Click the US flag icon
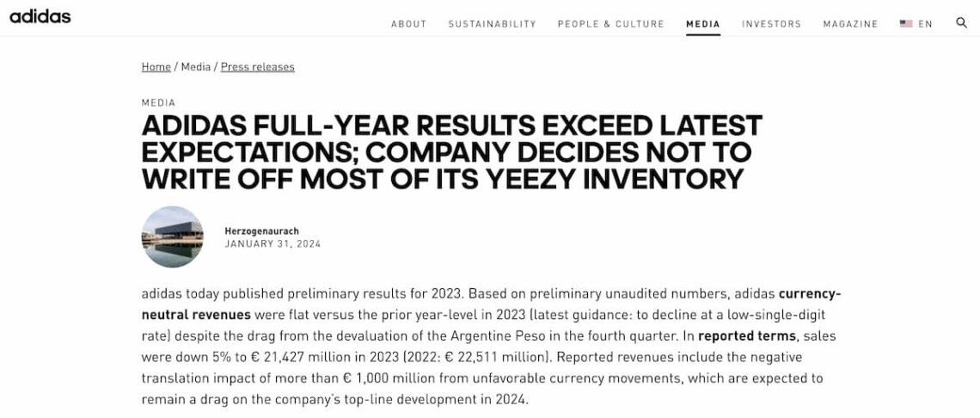This screenshot has height=418, width=980. point(906,24)
